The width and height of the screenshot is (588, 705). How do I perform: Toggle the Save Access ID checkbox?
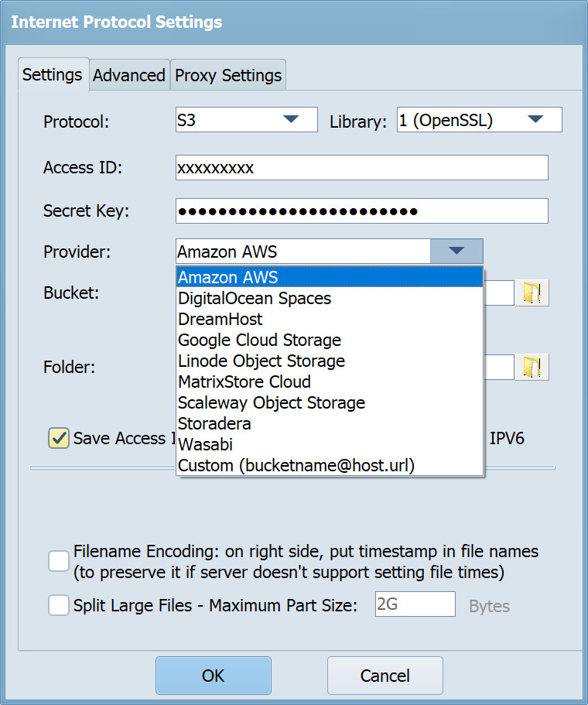[59, 438]
